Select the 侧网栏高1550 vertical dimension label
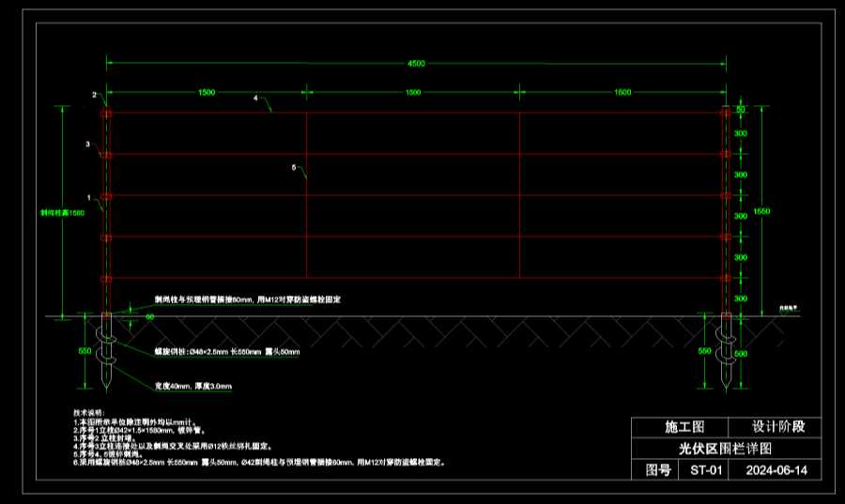Screen dimensions: 845x504 [62, 213]
